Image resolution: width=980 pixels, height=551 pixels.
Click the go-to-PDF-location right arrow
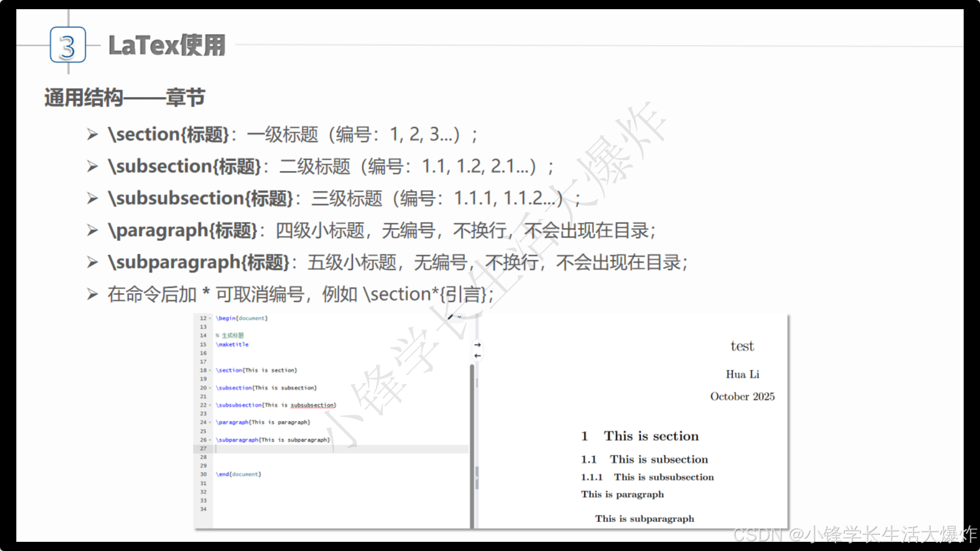pyautogui.click(x=477, y=345)
